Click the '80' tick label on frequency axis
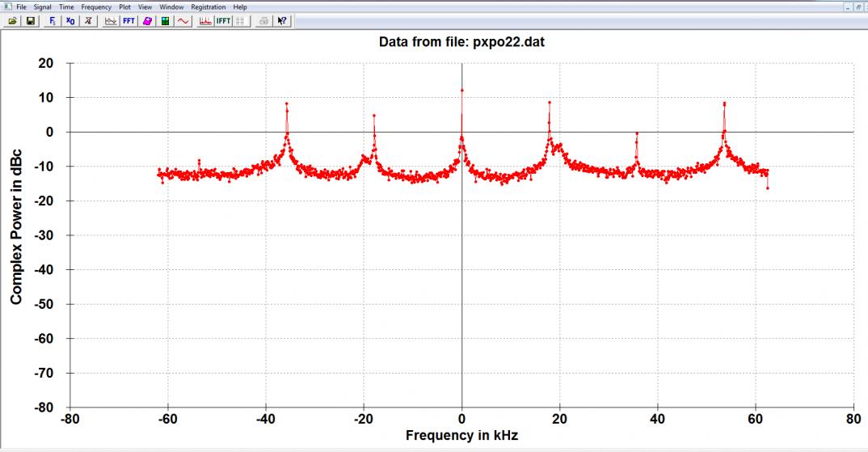Image resolution: width=868 pixels, height=452 pixels. (853, 420)
